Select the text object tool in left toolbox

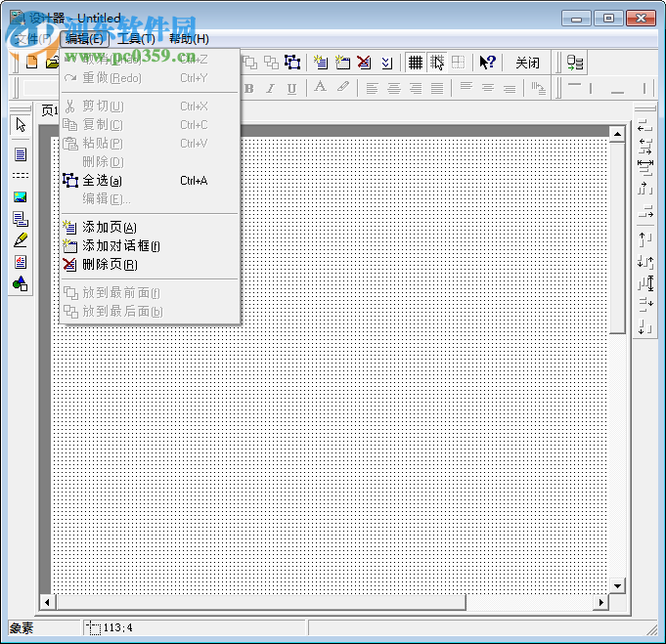21,154
